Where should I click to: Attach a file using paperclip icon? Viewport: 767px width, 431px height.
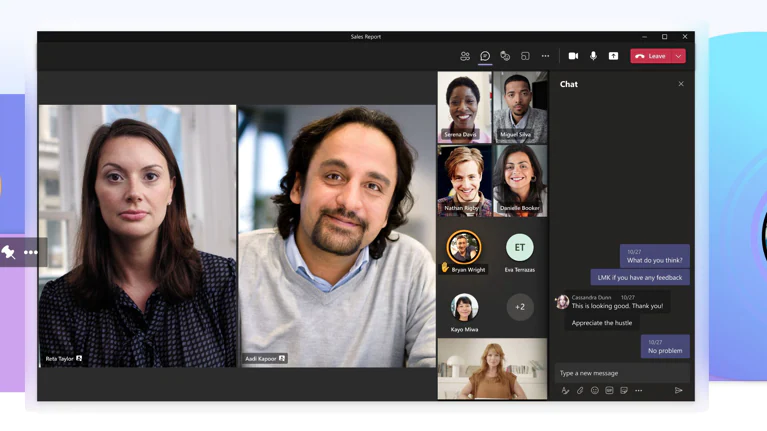(580, 391)
